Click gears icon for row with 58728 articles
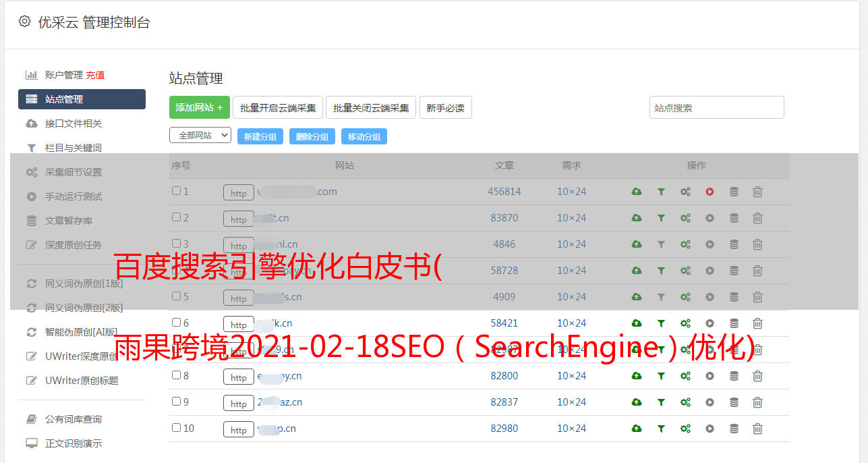Screen dimensions: 868x463 (685, 271)
